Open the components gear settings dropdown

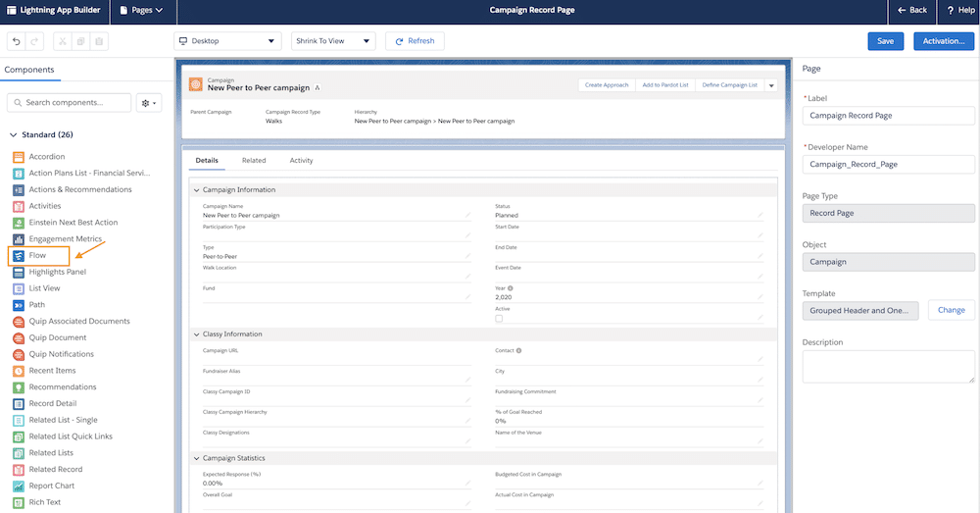click(x=149, y=103)
